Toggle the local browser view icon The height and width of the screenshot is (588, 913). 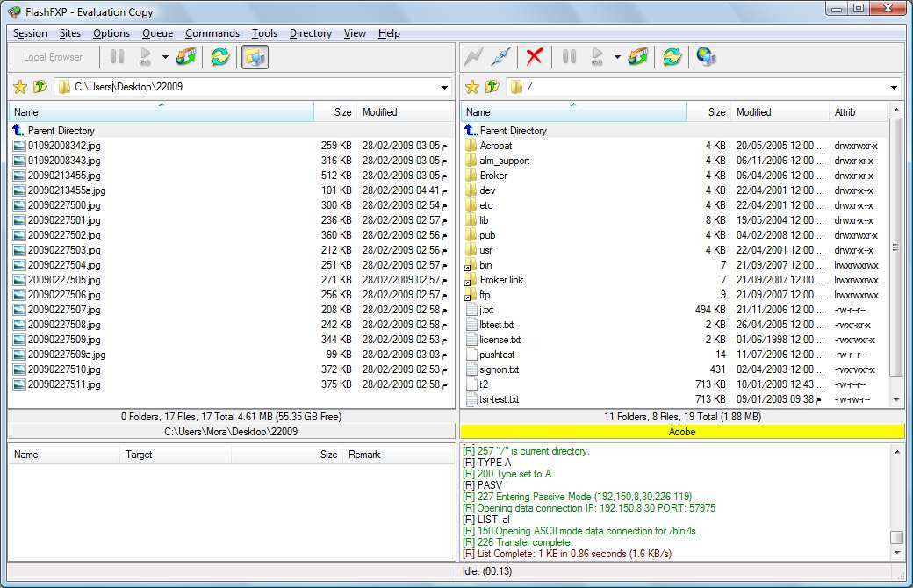point(252,56)
